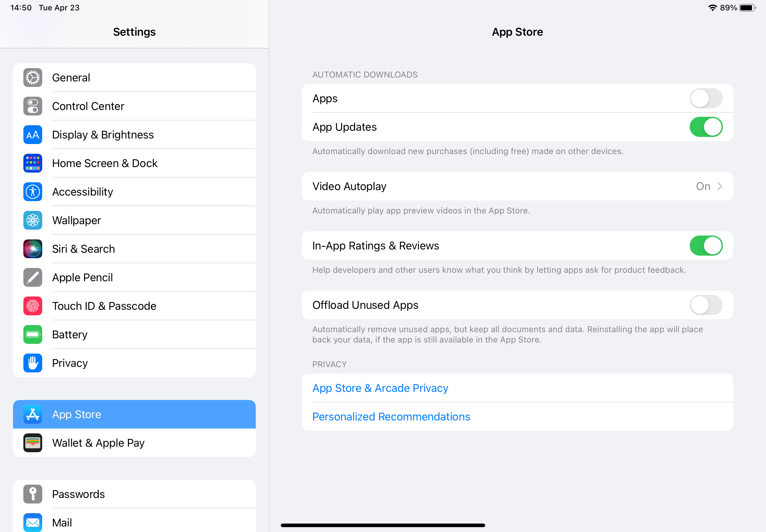Open Personalized Recommendations link

pyautogui.click(x=391, y=417)
